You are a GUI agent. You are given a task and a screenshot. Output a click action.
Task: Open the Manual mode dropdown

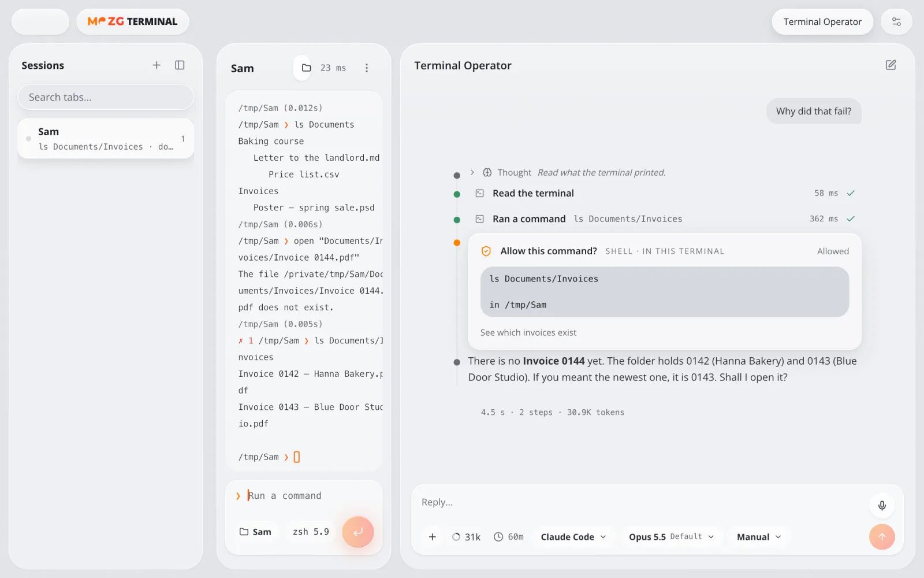(759, 537)
